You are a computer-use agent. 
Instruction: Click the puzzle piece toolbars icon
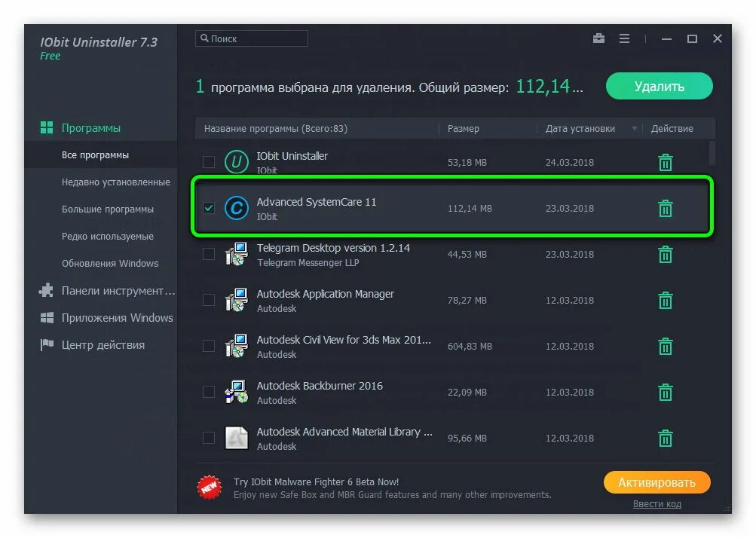point(46,290)
